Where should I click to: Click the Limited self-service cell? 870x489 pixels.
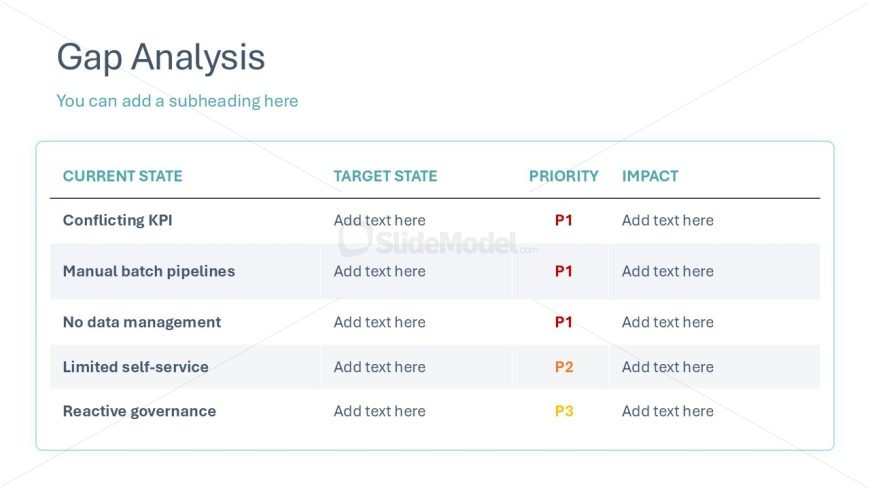136,367
